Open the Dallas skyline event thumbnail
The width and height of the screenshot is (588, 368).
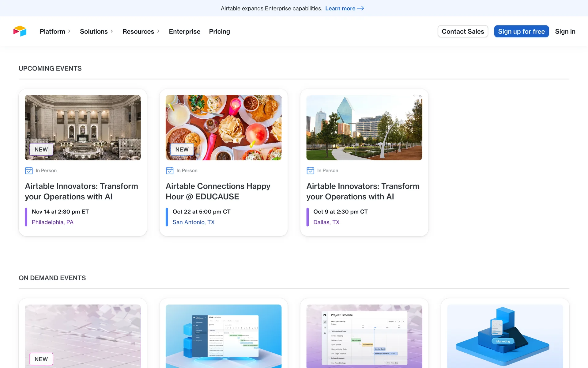(364, 128)
